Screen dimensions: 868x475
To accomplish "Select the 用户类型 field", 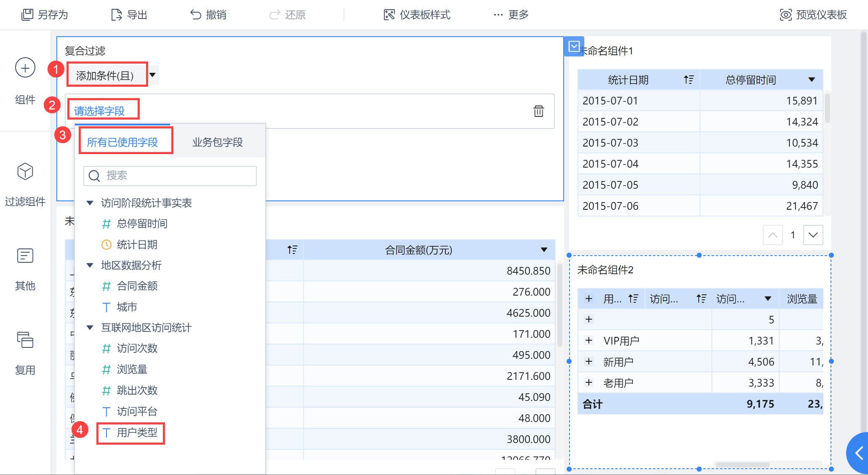I will point(136,432).
